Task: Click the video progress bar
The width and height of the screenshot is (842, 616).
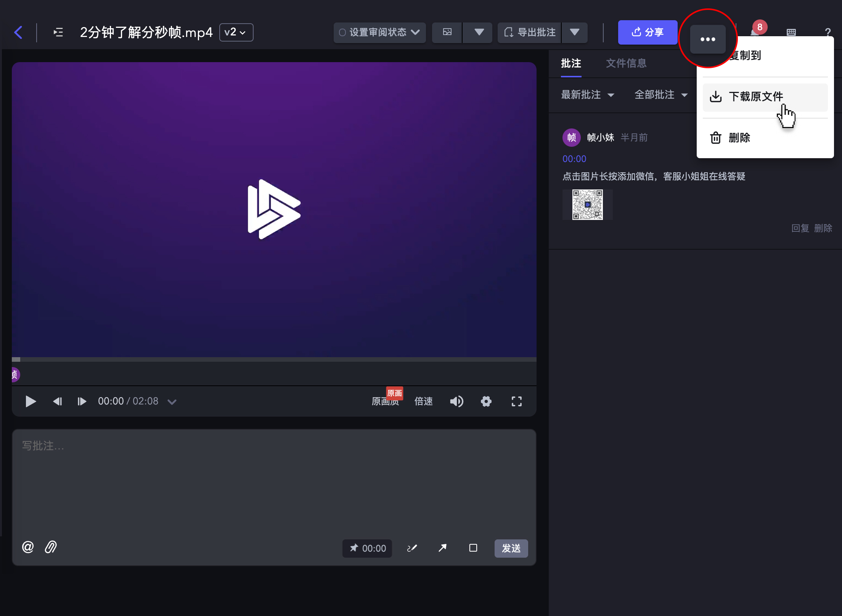Action: click(x=274, y=359)
